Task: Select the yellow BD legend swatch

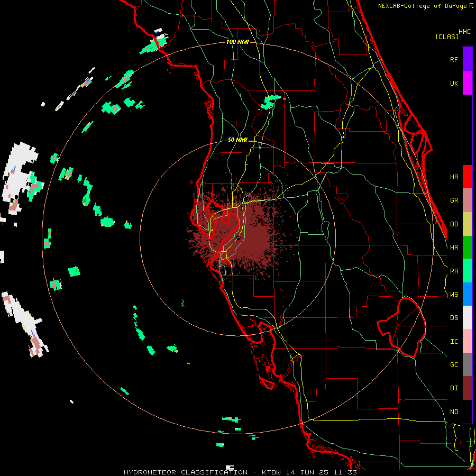Action: tap(467, 224)
